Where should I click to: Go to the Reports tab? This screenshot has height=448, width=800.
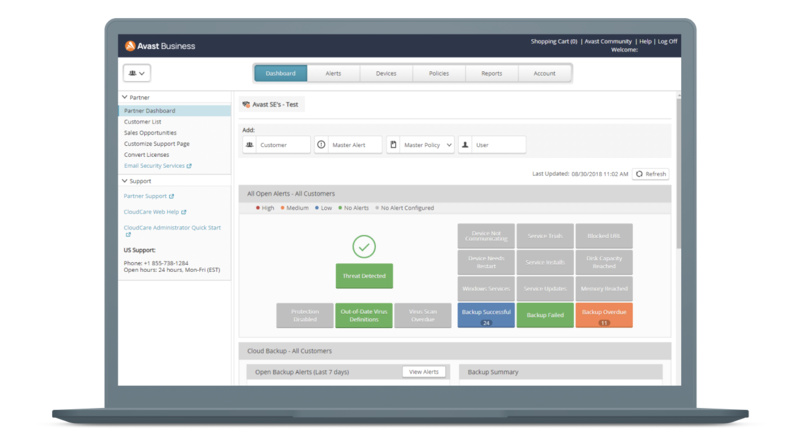tap(491, 73)
